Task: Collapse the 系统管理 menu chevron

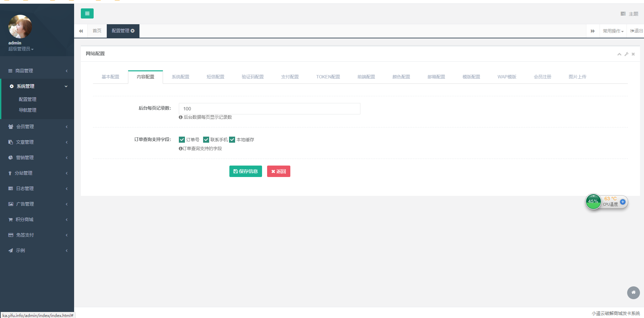Action: [66, 86]
